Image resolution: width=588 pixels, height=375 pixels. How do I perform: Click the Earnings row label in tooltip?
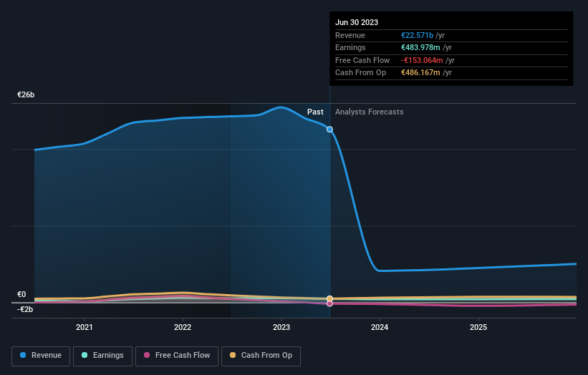point(350,47)
